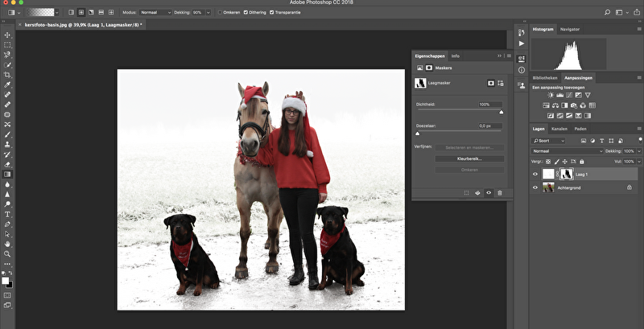The height and width of the screenshot is (329, 644).
Task: Click the Diamond gradient style icon
Action: (111, 12)
